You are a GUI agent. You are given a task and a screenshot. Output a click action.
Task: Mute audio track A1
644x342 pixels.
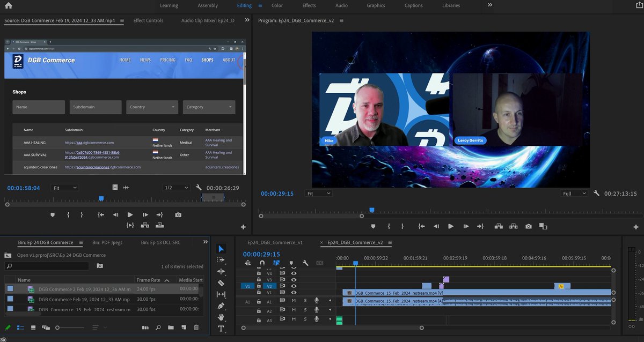pyautogui.click(x=294, y=301)
